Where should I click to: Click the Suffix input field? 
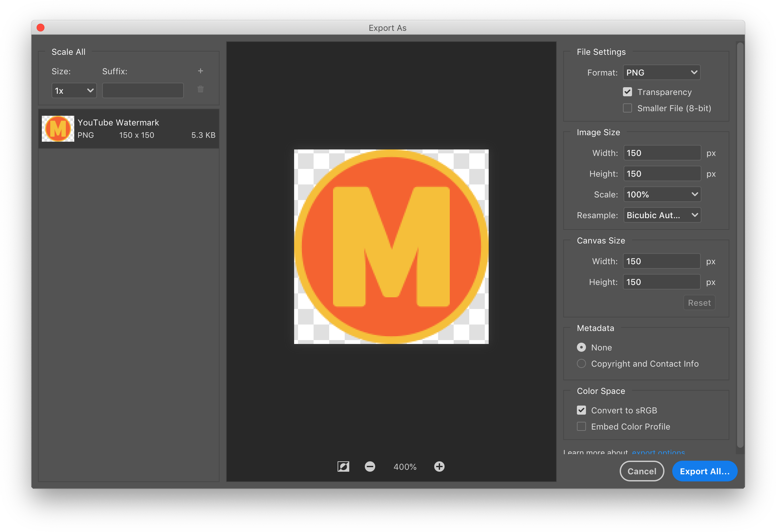pyautogui.click(x=143, y=90)
